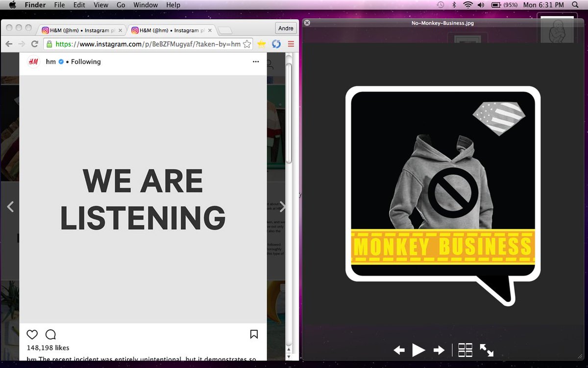This screenshot has width=588, height=368.
Task: Click the Andre profile button in Chrome
Action: [286, 28]
